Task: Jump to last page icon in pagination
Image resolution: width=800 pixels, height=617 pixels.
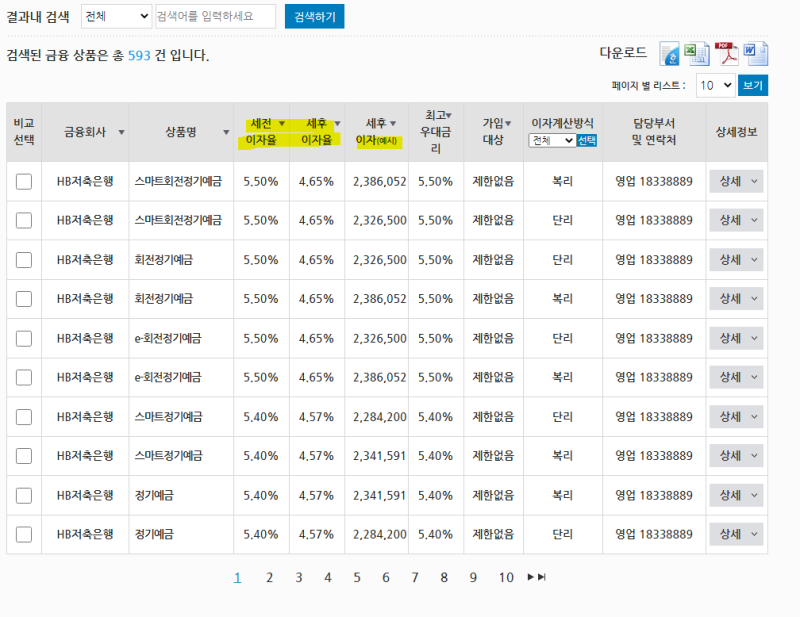Action: click(542, 577)
